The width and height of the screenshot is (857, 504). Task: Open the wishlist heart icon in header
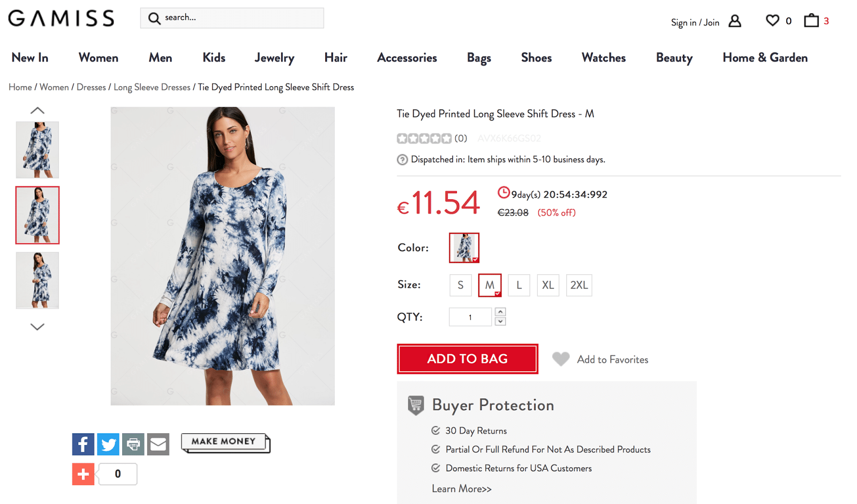[x=772, y=21]
